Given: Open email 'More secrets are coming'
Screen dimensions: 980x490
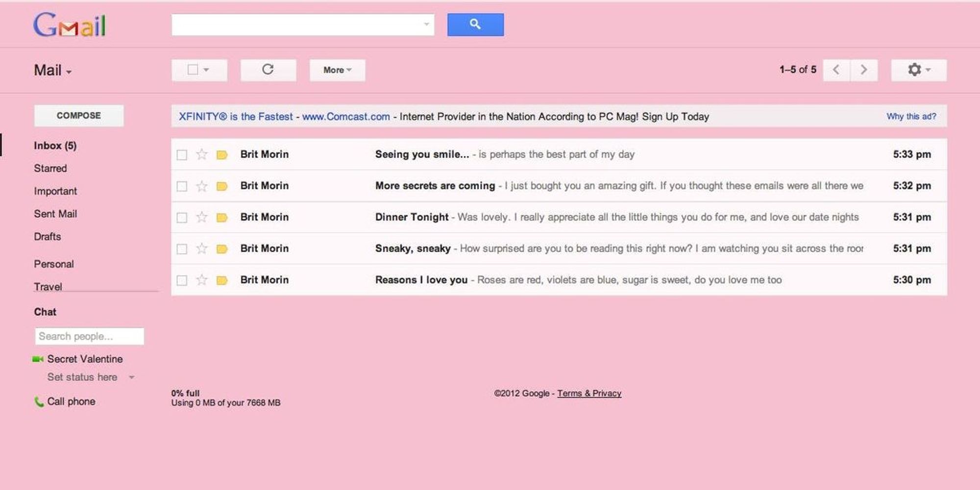Looking at the screenshot, I should (x=559, y=186).
